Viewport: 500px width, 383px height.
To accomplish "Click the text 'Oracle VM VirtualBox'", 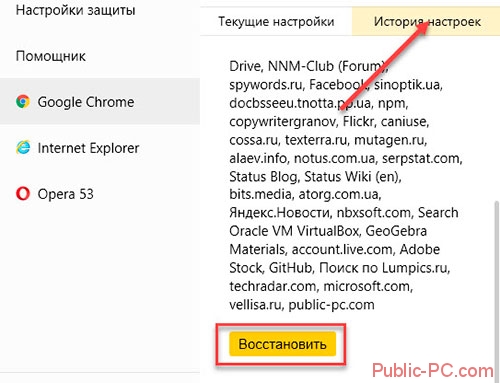I will pos(294,231).
